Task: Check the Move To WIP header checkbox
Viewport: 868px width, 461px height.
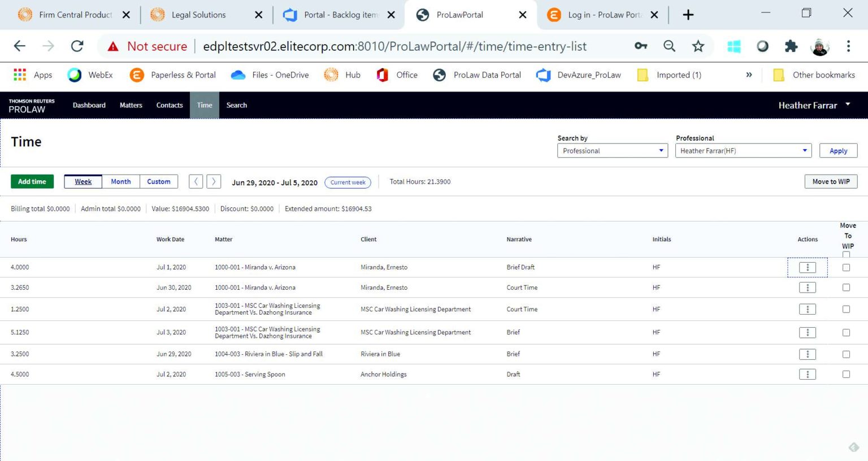Action: 846,254
